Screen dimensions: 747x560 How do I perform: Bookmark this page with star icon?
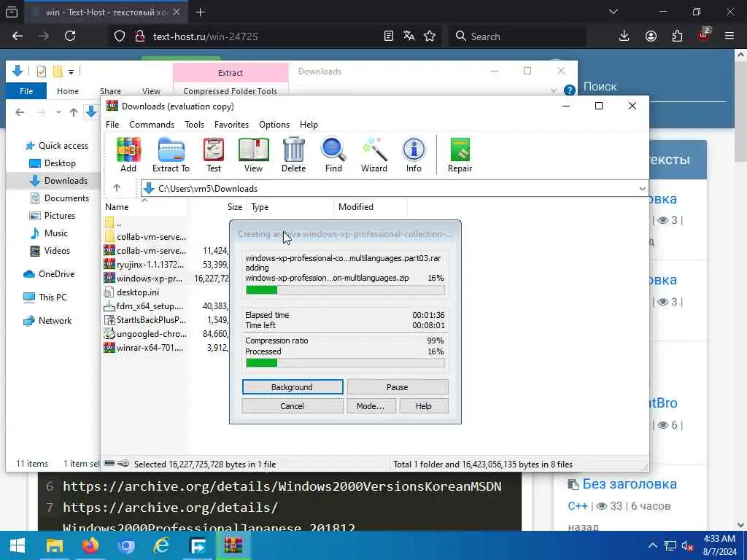tap(430, 36)
